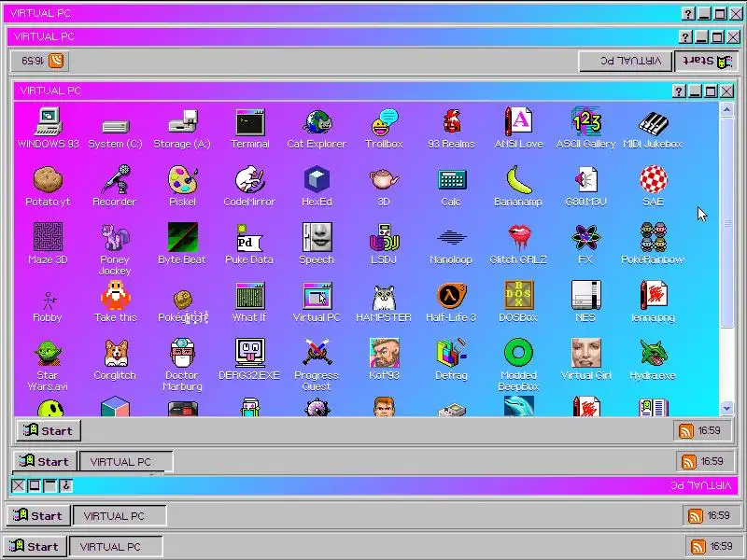Run Hydra.exe icon
This screenshot has height=560, width=747.
click(x=653, y=354)
